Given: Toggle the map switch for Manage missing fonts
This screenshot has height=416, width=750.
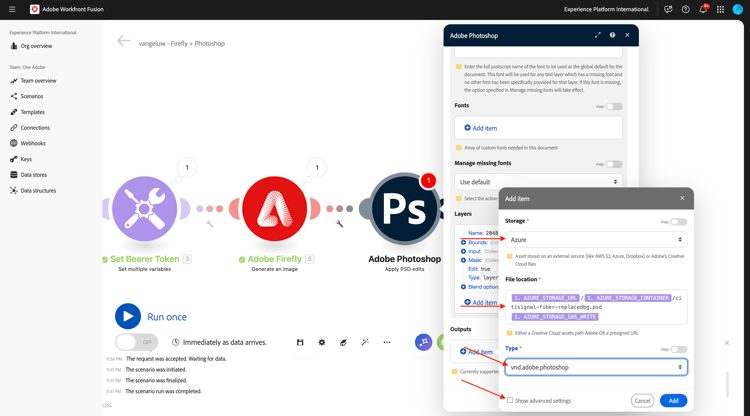Looking at the screenshot, I should 614,164.
